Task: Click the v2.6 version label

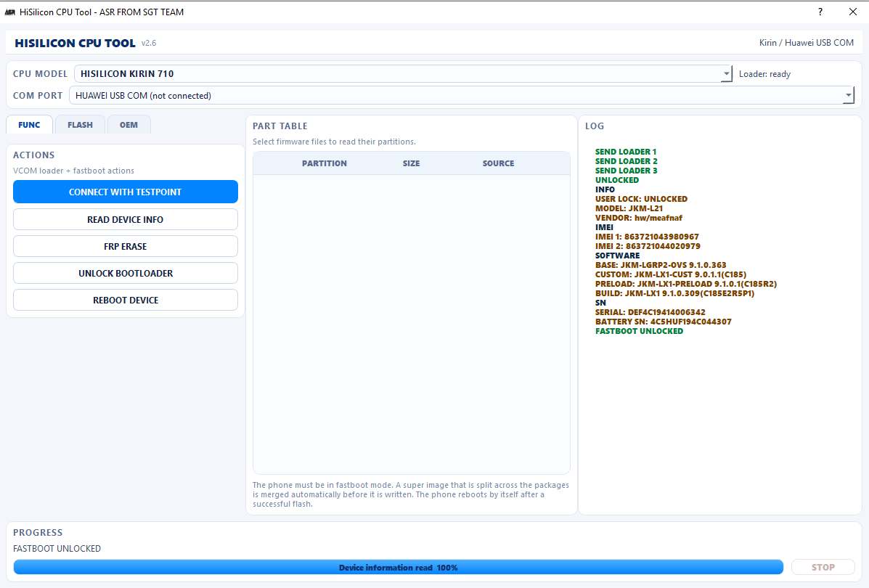Action: click(x=149, y=43)
